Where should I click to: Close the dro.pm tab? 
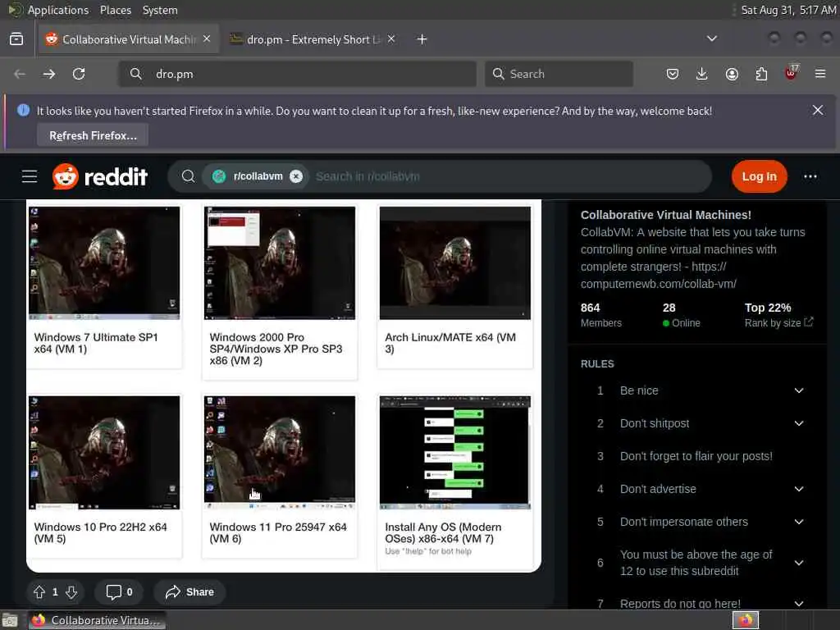(391, 39)
